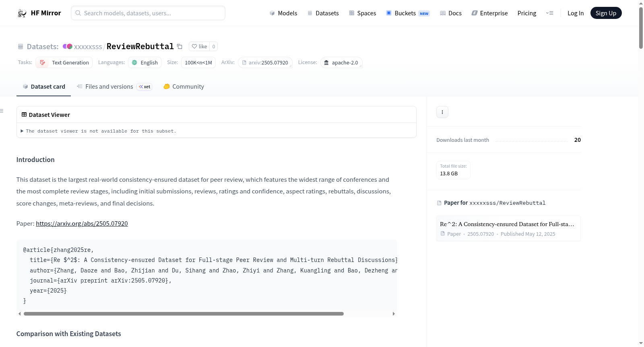
Task: Click the Text Generation task tag
Action: tap(64, 62)
